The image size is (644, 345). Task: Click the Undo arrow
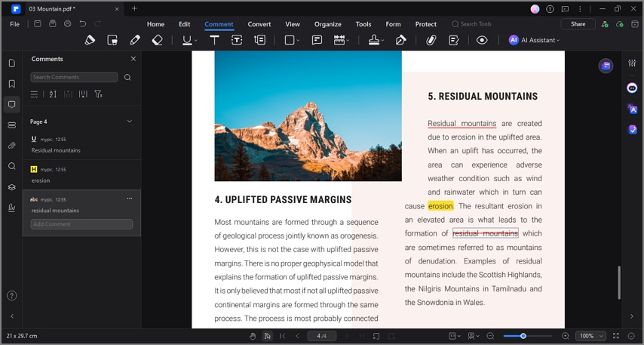click(82, 24)
